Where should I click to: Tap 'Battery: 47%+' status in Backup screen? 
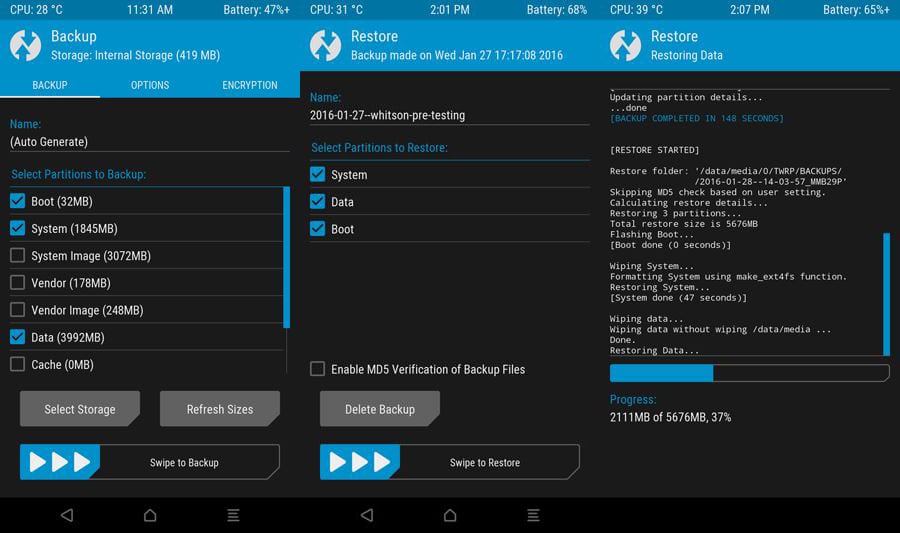click(257, 10)
